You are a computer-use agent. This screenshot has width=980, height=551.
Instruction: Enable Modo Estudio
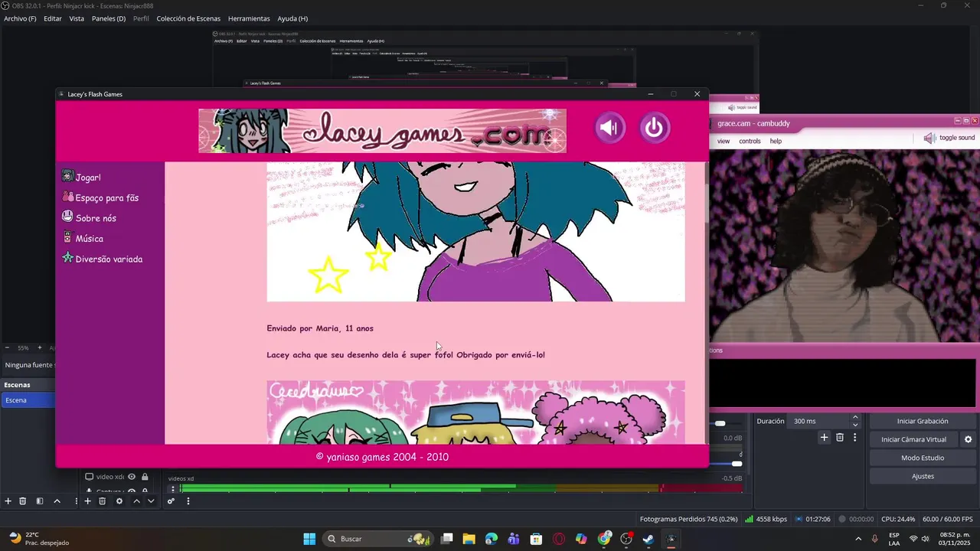[923, 458]
